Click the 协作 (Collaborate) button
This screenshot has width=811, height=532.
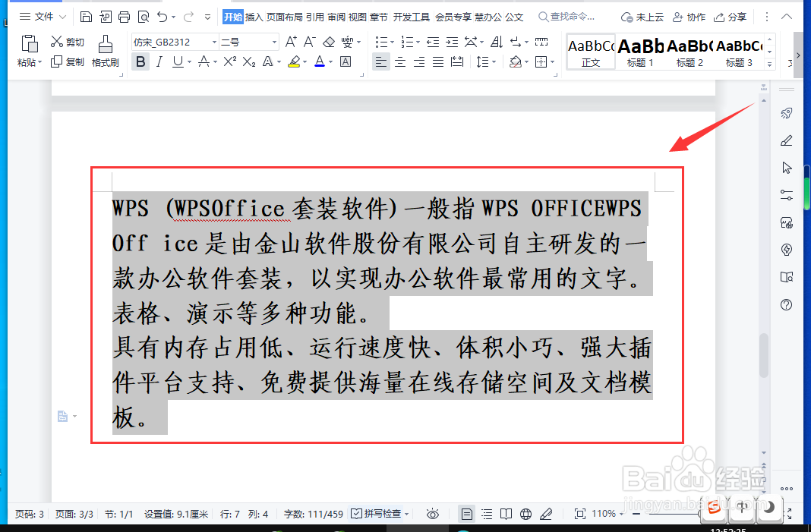click(689, 17)
